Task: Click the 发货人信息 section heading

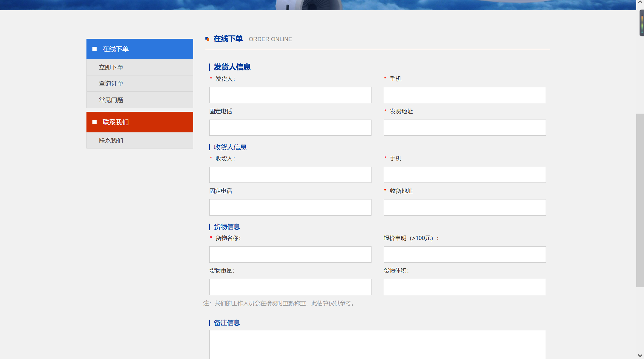Action: tap(232, 67)
